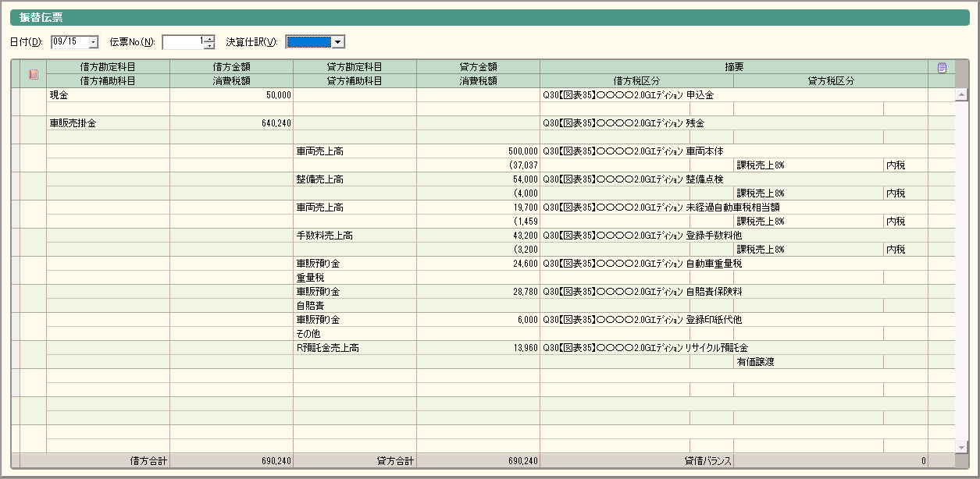Screen dimensions: 980x479
Task: Select the 現金 debit account cell
Action: (108, 95)
